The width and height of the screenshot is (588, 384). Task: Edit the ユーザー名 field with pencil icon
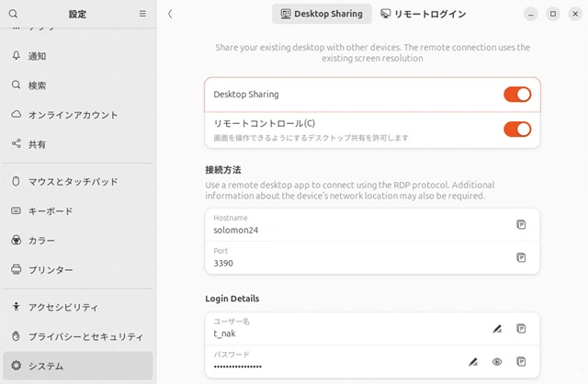497,328
